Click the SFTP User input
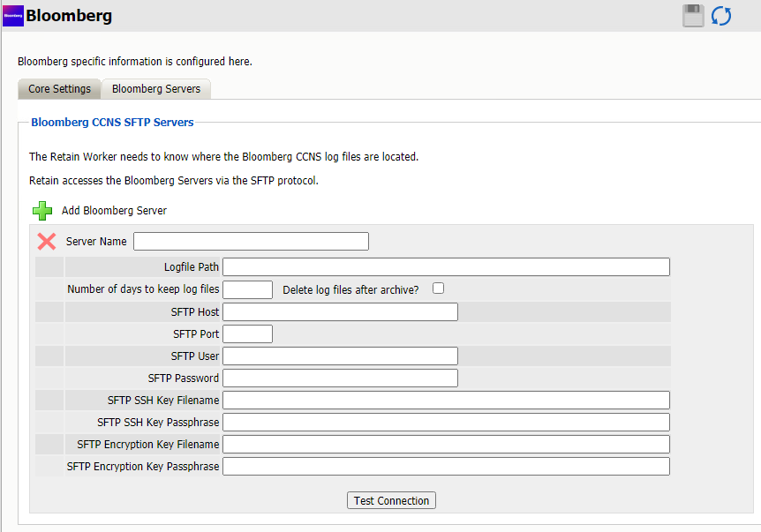This screenshot has width=761, height=532. point(340,356)
